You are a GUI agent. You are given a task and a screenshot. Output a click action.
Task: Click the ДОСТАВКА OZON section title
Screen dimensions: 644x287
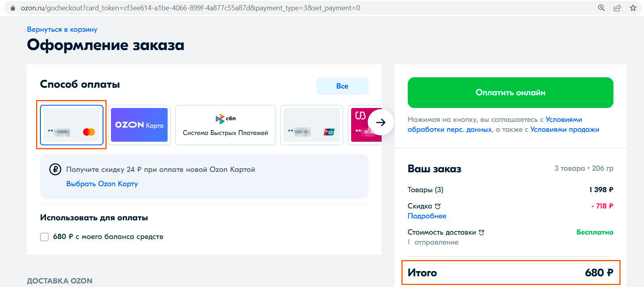click(x=59, y=281)
